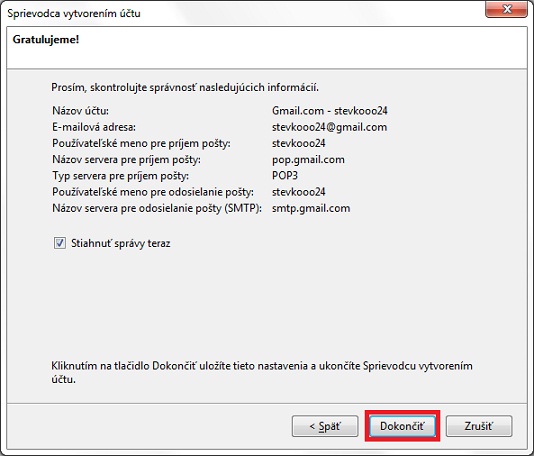Click the email address stevkooo24@gmail.com
Viewport: 534px width, 456px height.
[329, 127]
